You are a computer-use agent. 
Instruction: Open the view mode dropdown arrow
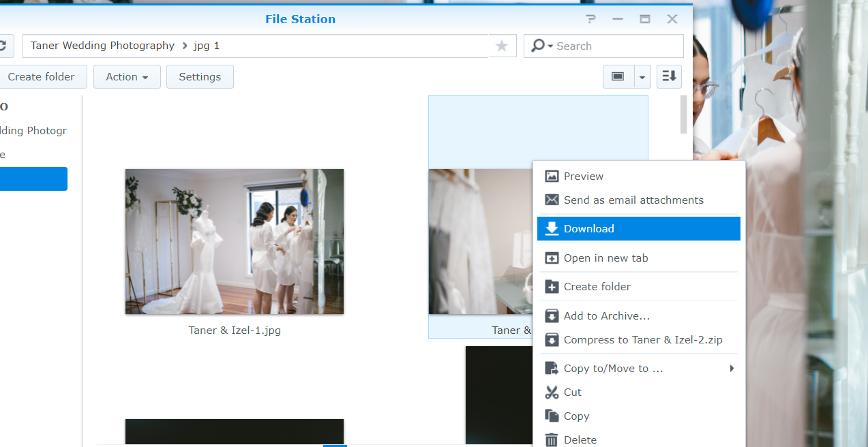tap(642, 77)
